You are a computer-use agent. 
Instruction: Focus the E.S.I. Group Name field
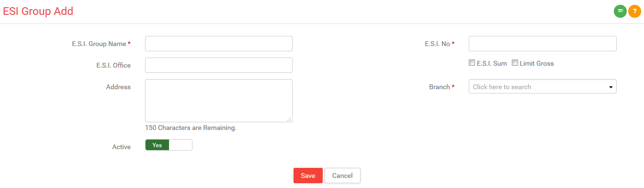pos(219,44)
